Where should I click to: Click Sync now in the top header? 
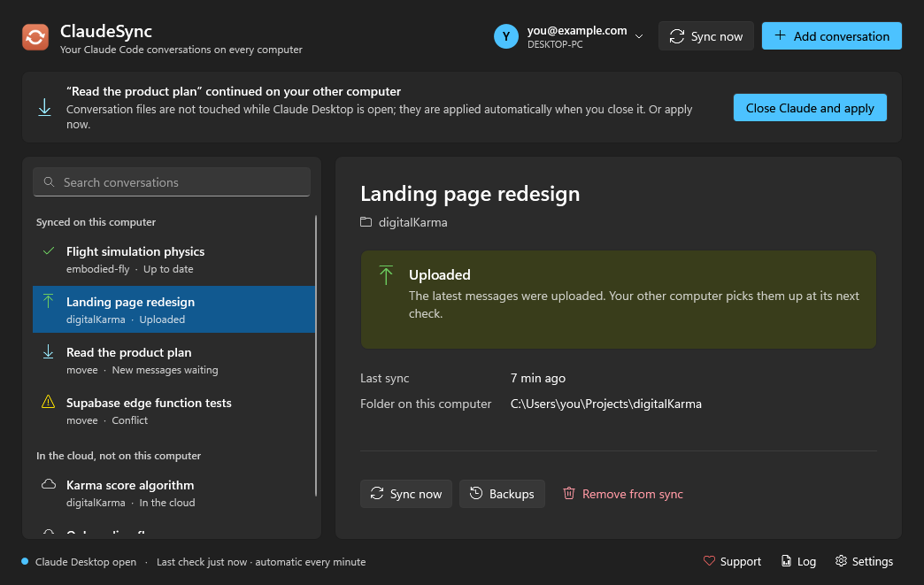click(x=706, y=36)
